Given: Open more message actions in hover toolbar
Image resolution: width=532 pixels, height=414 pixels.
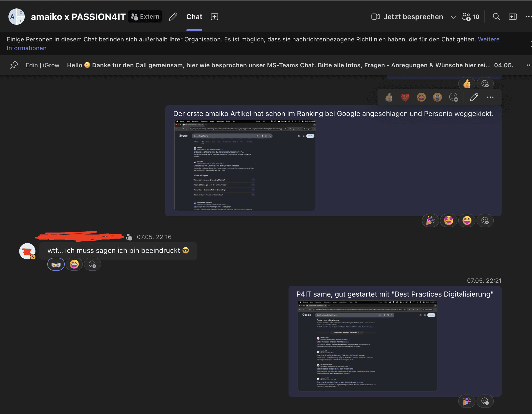Looking at the screenshot, I should 490,97.
